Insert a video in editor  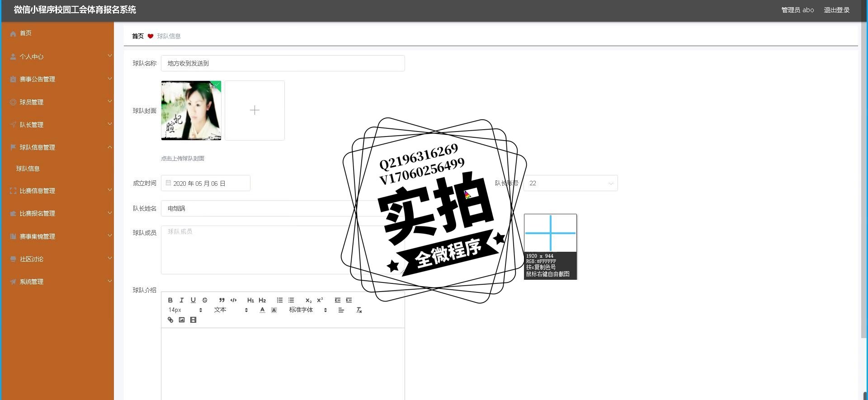pos(193,320)
